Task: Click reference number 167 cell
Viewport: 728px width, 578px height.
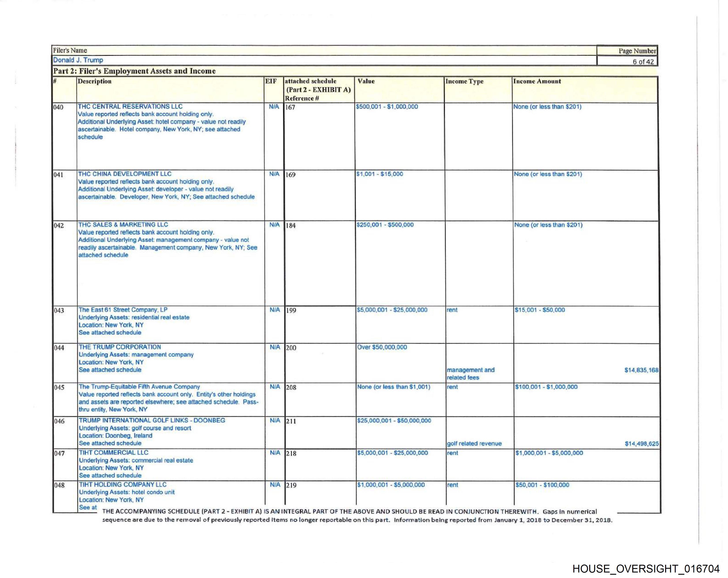Action: (x=290, y=107)
